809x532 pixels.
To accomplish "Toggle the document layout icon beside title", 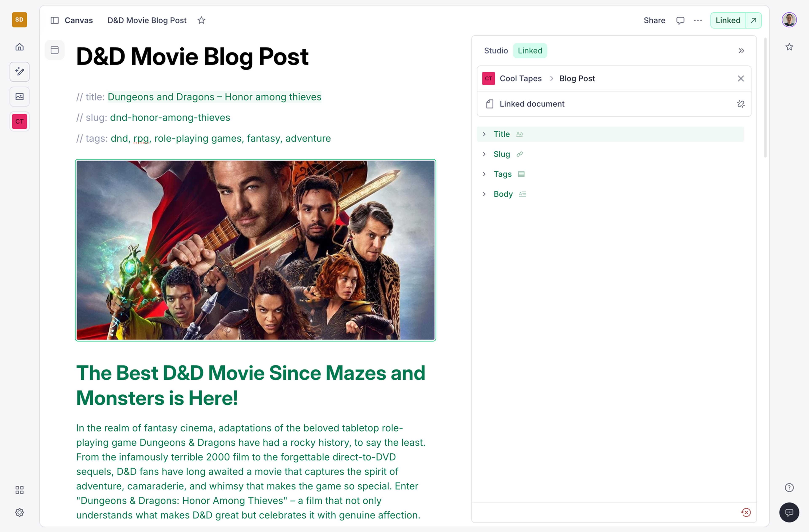I will (54, 50).
